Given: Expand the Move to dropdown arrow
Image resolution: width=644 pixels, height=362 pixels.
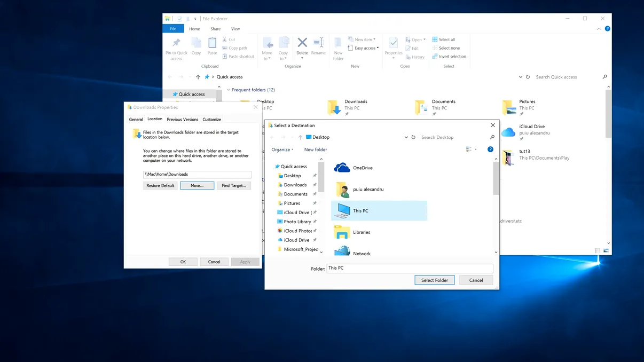Looking at the screenshot, I should [269, 59].
